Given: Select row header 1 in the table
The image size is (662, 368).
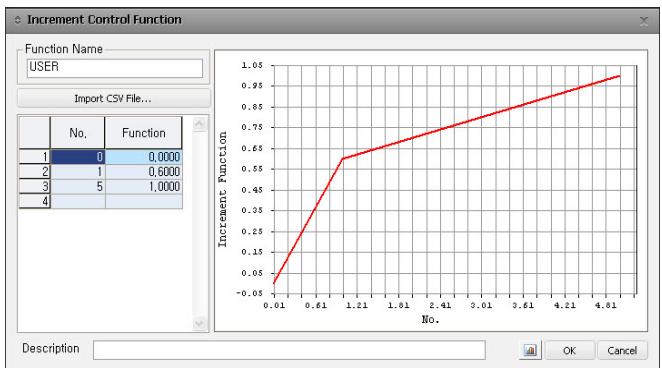Looking at the screenshot, I should pos(35,157).
